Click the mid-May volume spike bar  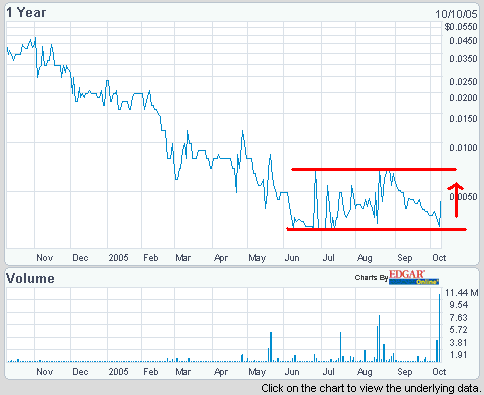(x=271, y=347)
